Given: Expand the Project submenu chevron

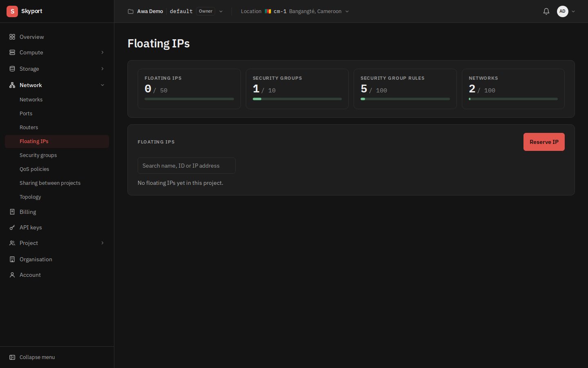Looking at the screenshot, I should [102, 243].
